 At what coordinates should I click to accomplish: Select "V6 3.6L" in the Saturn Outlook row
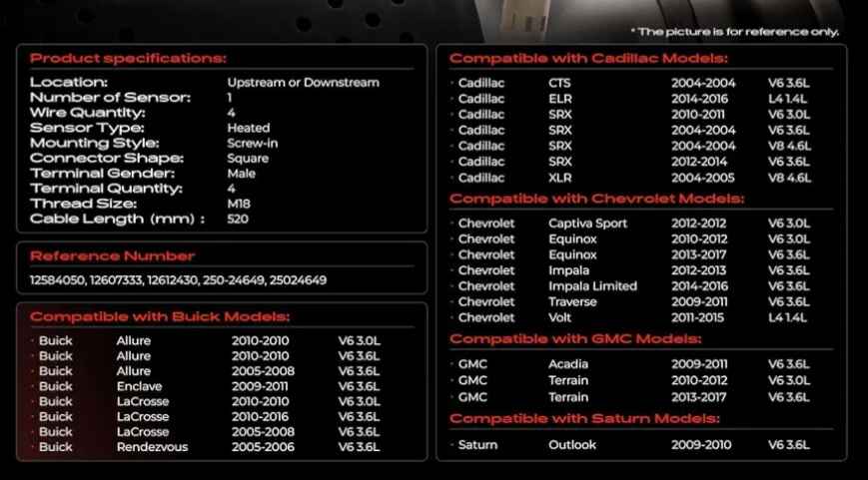point(789,445)
